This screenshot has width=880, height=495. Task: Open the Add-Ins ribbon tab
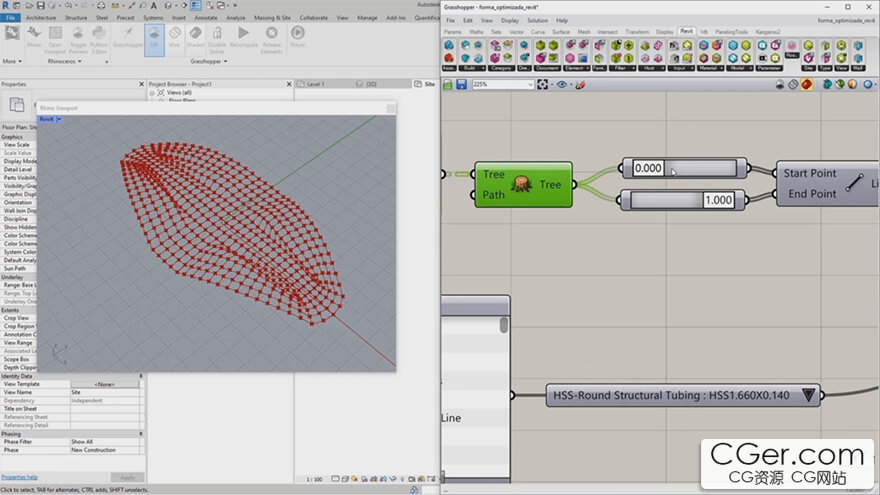[396, 18]
